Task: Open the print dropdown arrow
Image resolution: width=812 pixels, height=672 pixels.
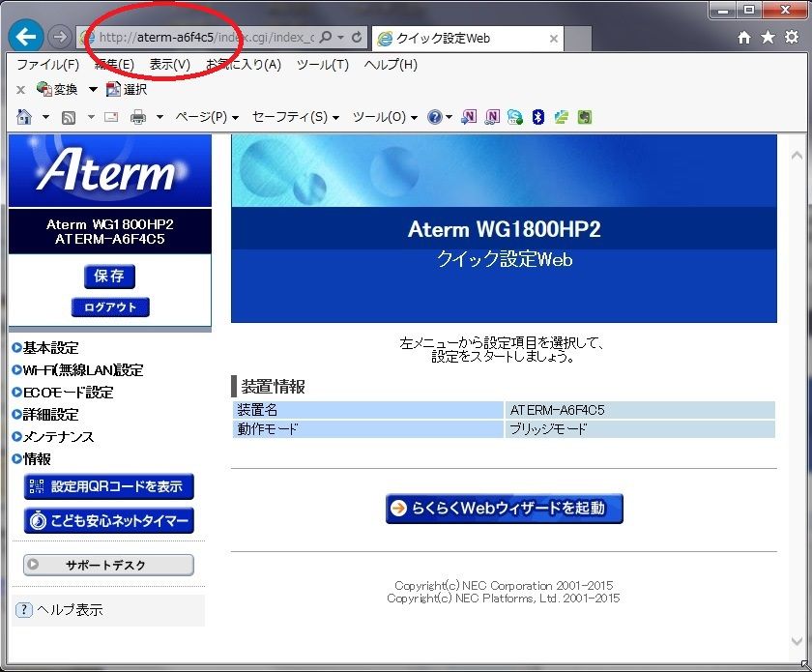Action: click(159, 117)
